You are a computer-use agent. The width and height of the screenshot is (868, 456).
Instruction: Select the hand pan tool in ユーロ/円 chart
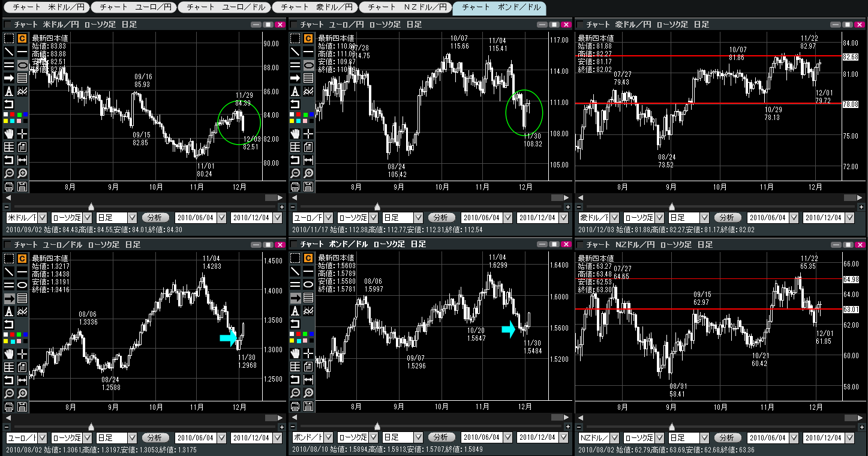[295, 133]
